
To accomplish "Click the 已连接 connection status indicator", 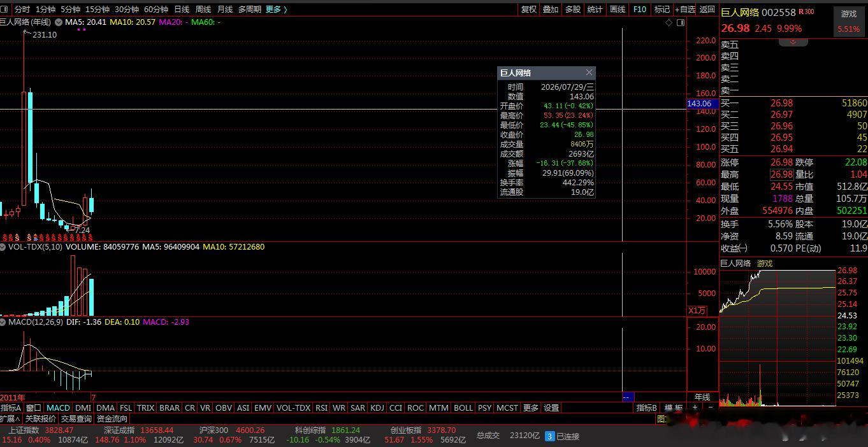I will (x=563, y=437).
